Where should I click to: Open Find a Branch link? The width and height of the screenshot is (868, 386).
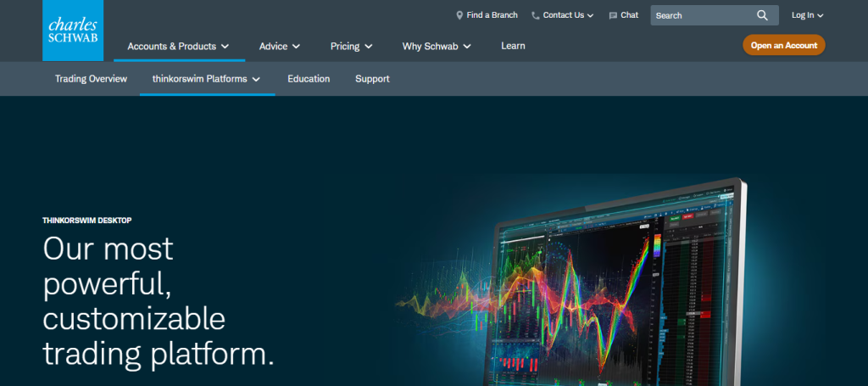[492, 15]
